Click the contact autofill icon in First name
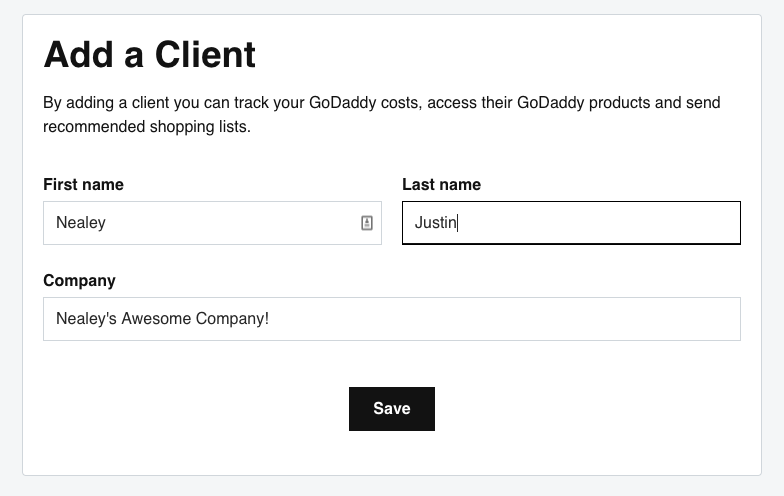 pyautogui.click(x=366, y=223)
